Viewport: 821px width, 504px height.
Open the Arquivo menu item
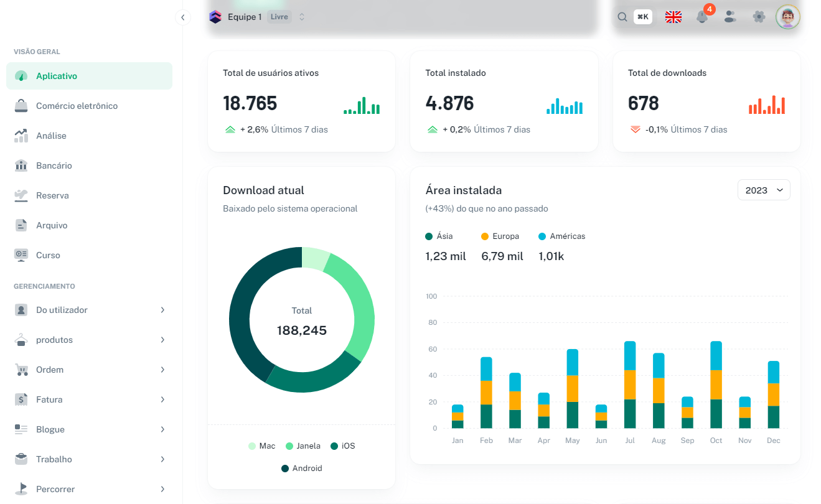click(x=89, y=225)
